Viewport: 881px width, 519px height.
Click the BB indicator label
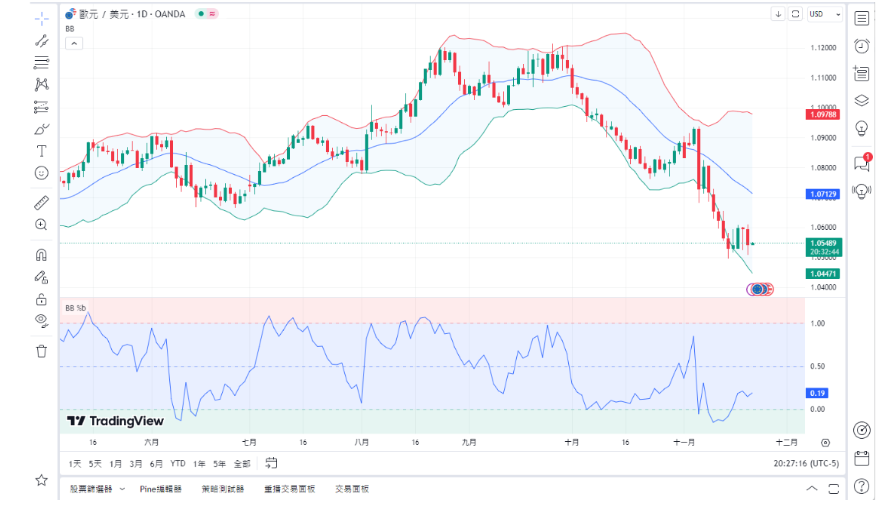point(70,29)
